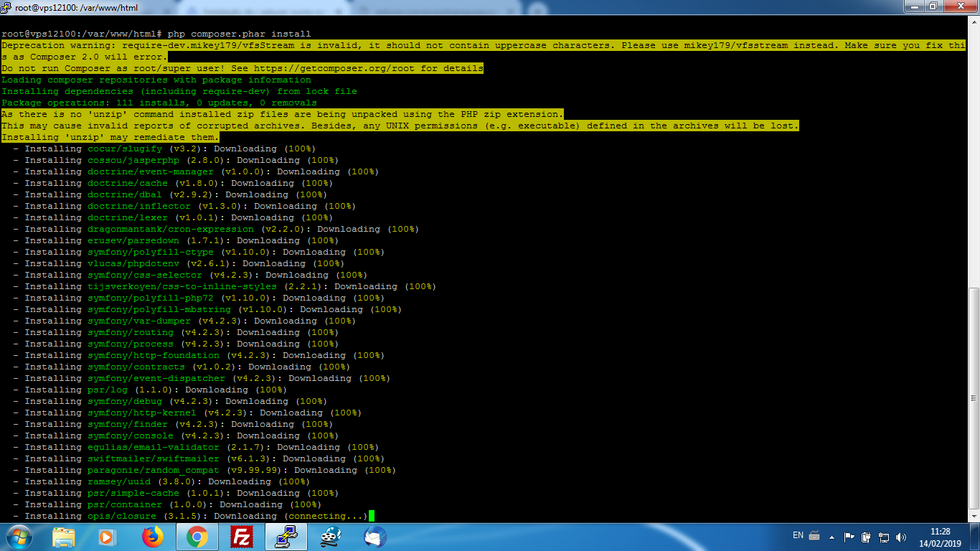Open the Action Center flag icon
Screen dimensions: 980x551
849,537
